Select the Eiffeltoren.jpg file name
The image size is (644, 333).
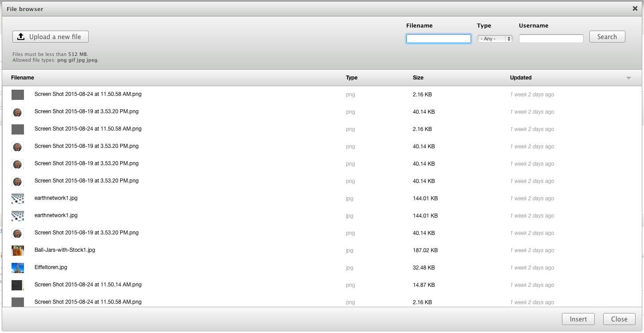point(51,267)
